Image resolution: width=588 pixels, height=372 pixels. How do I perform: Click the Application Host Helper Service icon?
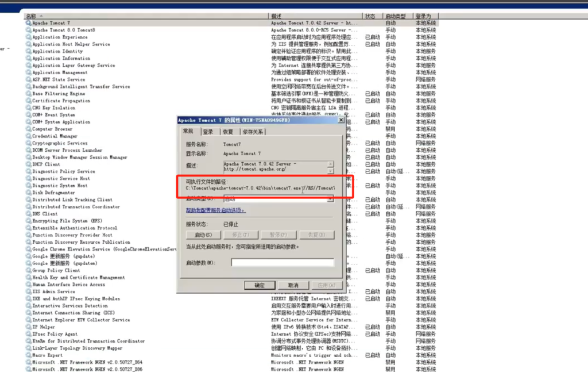coord(29,44)
